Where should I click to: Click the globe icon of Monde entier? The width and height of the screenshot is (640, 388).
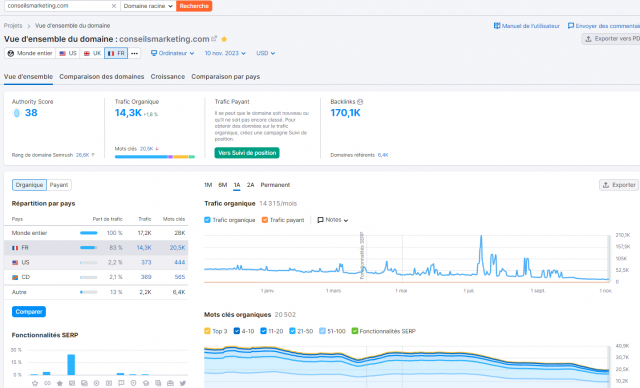click(x=11, y=53)
